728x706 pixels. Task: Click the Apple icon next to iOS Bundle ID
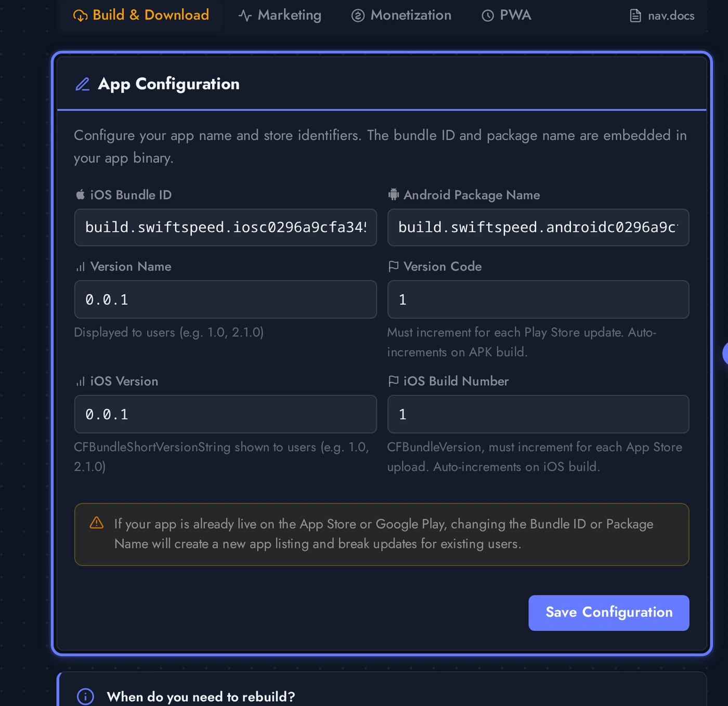(x=80, y=194)
